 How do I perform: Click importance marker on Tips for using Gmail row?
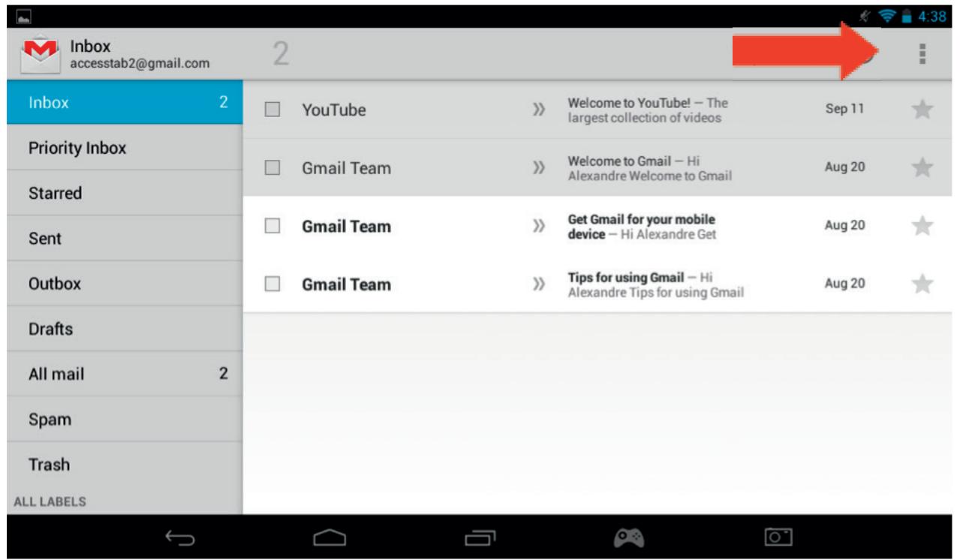click(x=537, y=284)
